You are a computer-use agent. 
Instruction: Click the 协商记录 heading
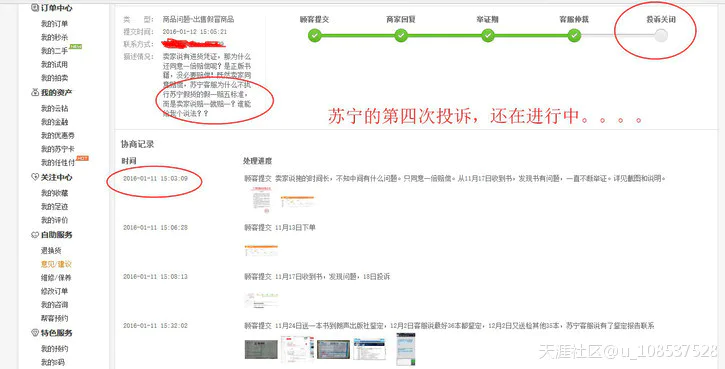[x=137, y=144]
